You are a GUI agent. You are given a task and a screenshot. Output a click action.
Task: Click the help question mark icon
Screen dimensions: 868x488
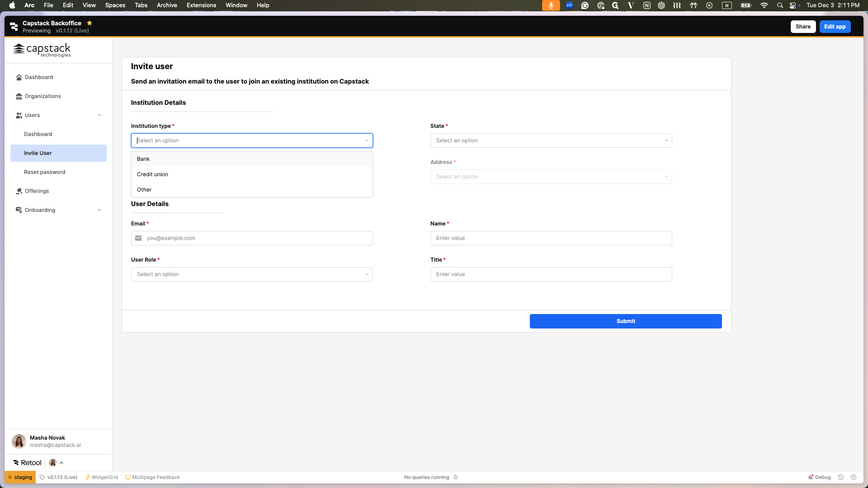(x=854, y=477)
